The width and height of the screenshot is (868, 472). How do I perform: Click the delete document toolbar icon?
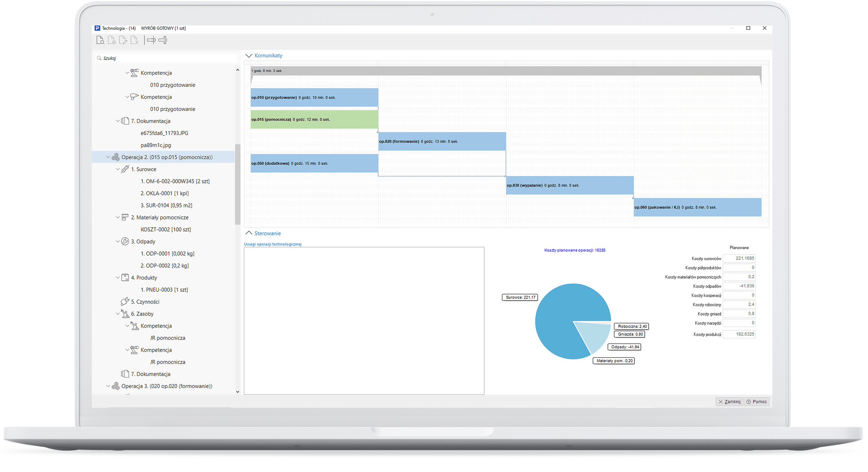pyautogui.click(x=135, y=40)
